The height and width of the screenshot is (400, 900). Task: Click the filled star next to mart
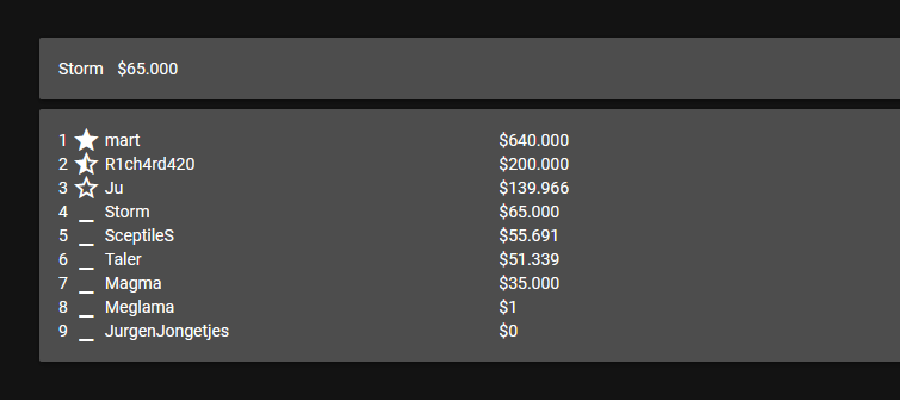(x=86, y=140)
